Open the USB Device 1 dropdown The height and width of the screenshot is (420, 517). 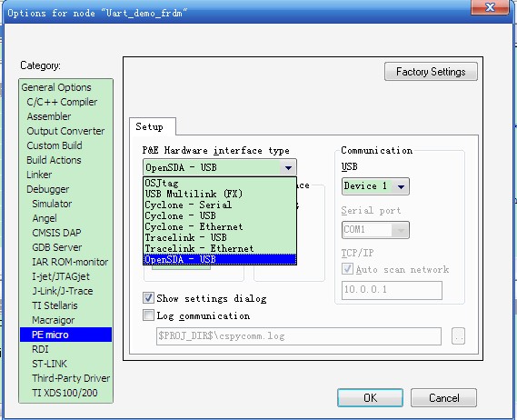pyautogui.click(x=375, y=186)
